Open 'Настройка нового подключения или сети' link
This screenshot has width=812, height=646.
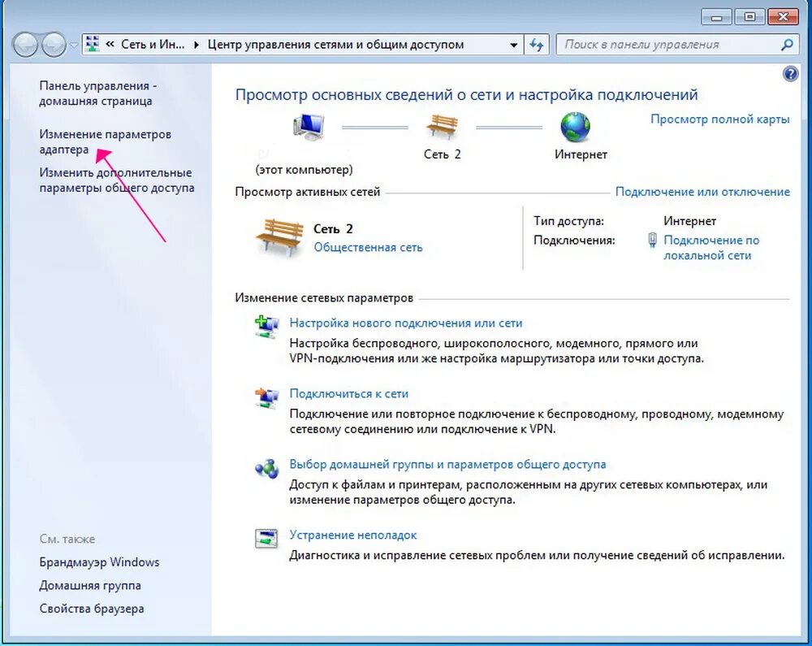(406, 323)
